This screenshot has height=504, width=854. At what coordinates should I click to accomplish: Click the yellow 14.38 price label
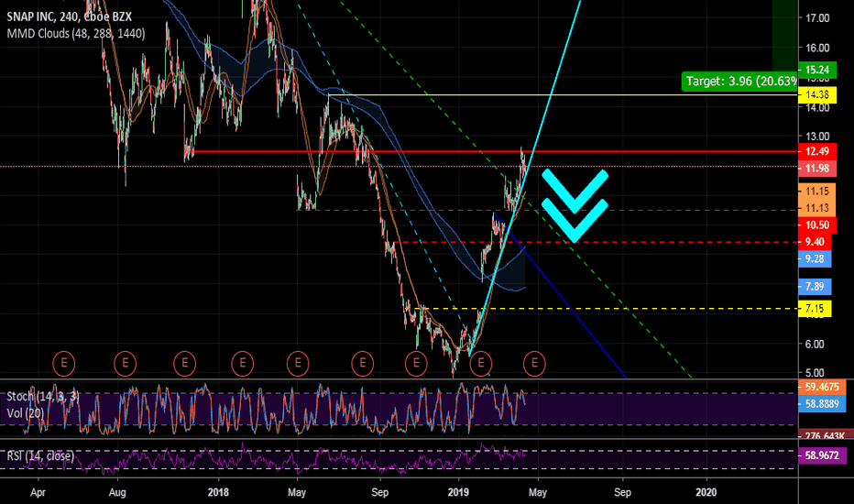(817, 94)
